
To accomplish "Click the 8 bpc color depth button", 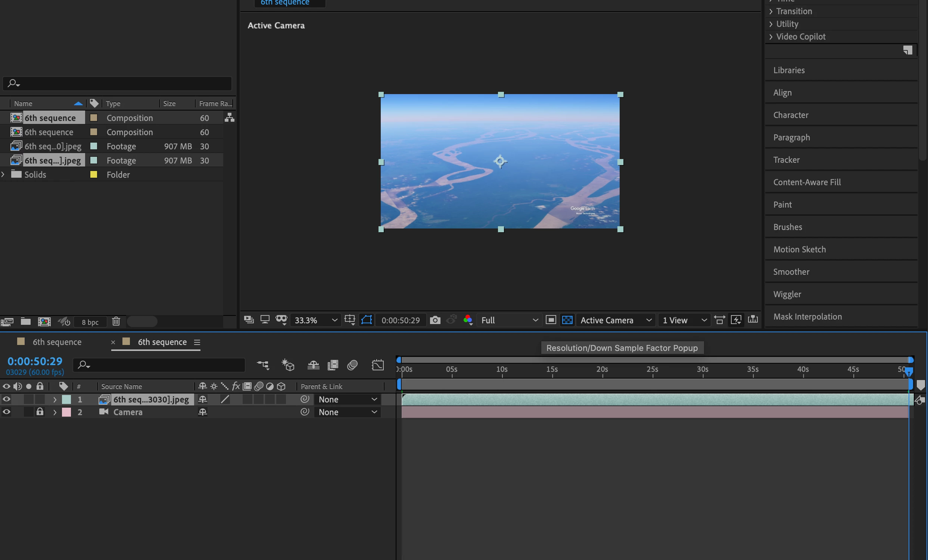I will click(x=90, y=322).
